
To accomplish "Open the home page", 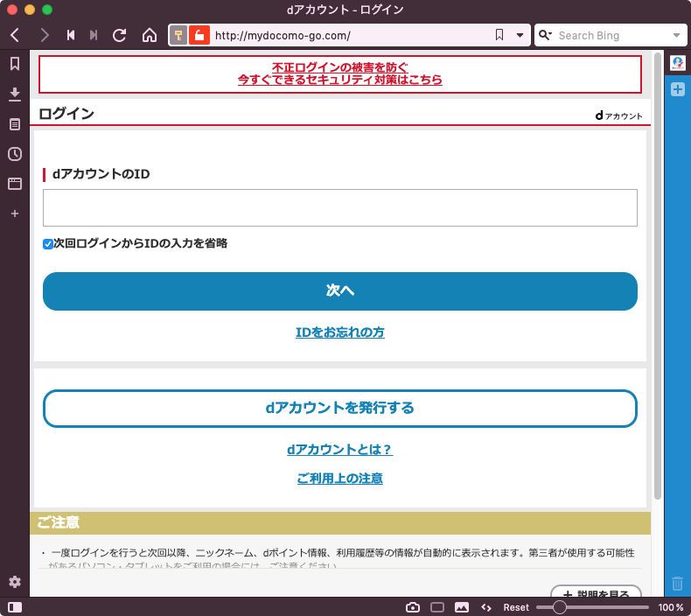I will 150,35.
